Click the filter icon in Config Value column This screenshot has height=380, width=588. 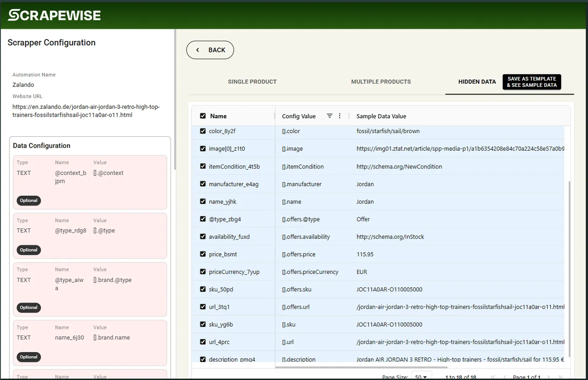tap(330, 116)
